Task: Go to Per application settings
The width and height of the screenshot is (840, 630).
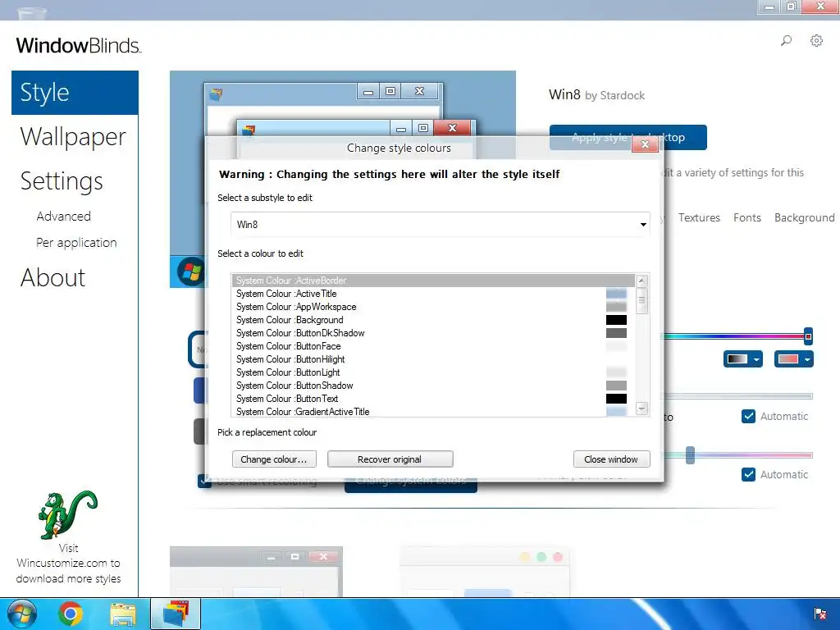Action: tap(76, 243)
